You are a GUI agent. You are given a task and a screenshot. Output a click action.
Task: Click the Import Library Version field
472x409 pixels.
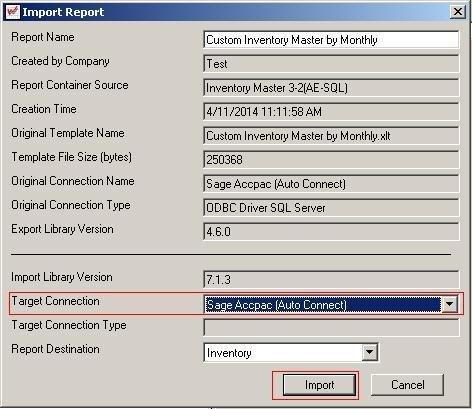click(x=331, y=280)
